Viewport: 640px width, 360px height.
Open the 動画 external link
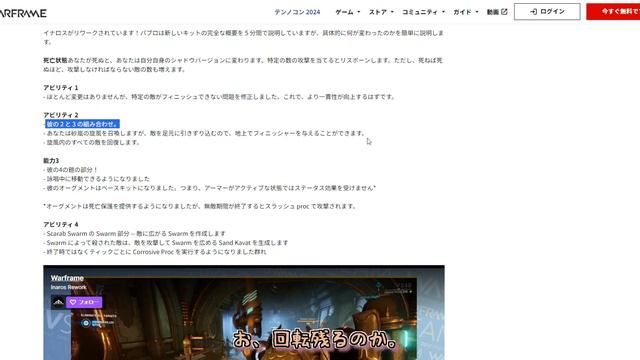497,12
